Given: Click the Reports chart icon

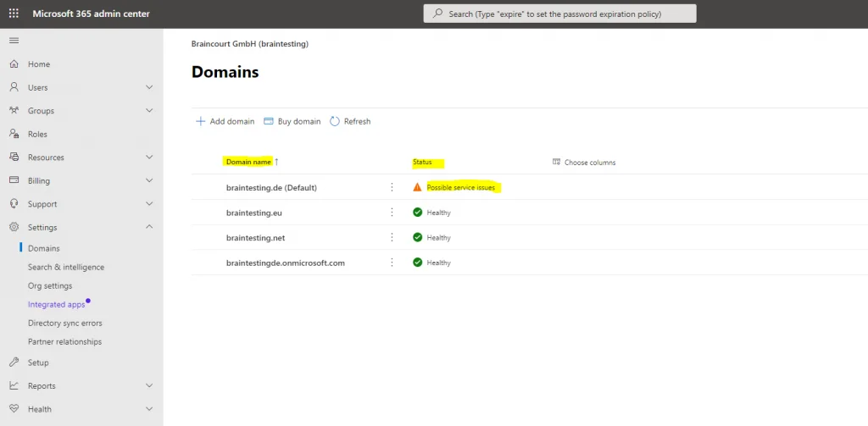Looking at the screenshot, I should pyautogui.click(x=14, y=385).
